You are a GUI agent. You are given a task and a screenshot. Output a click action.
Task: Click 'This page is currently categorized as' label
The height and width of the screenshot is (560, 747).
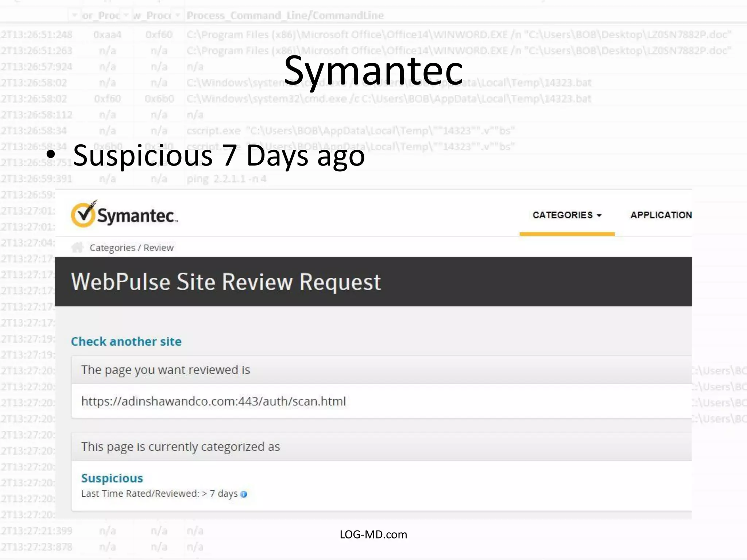click(181, 447)
